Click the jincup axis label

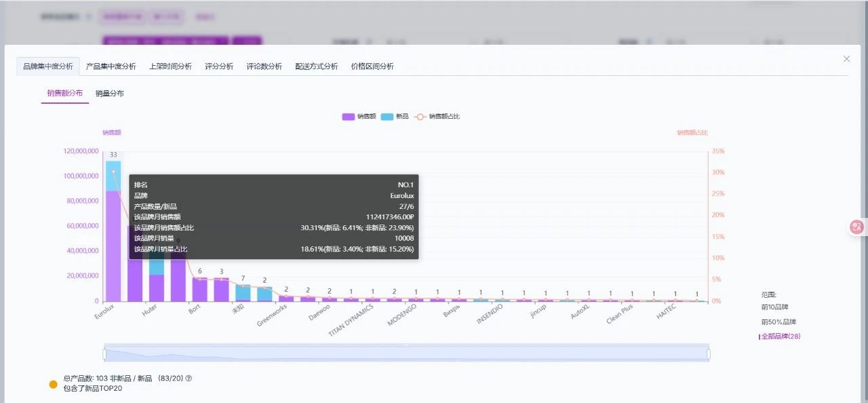click(x=538, y=312)
